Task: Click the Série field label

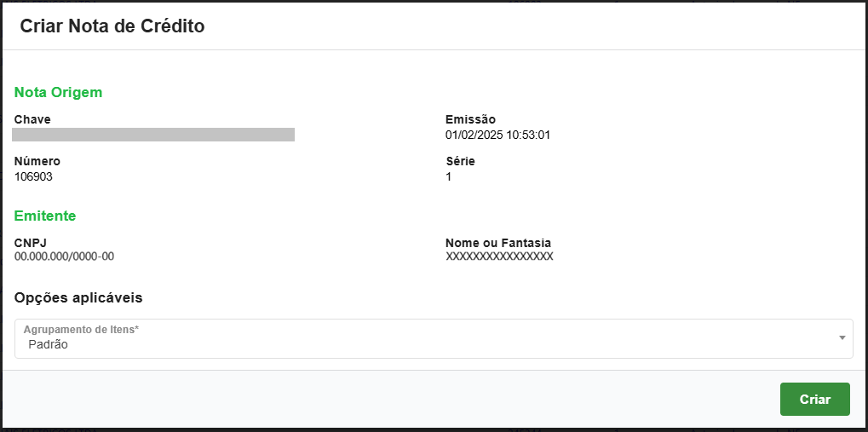Action: (460, 161)
